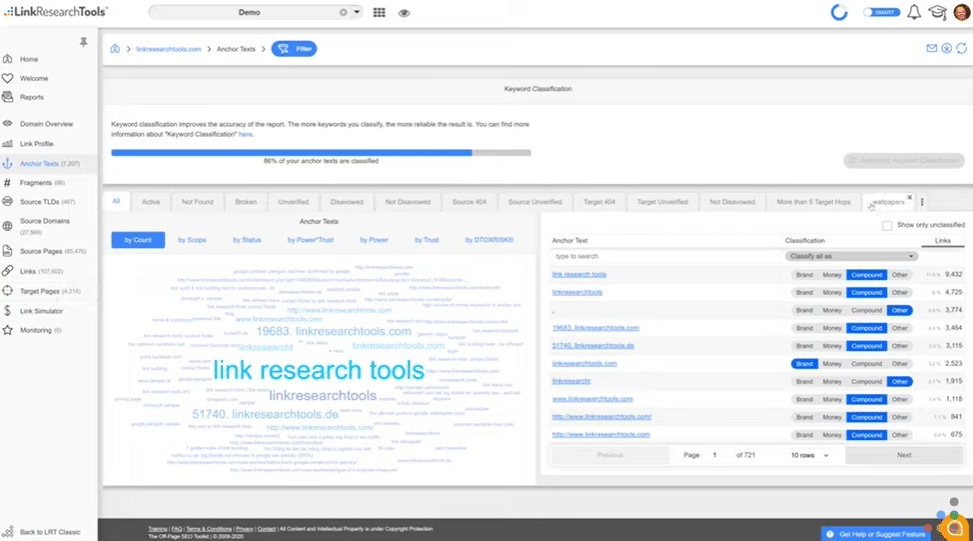Check Show only unclassified checkbox

887,225
